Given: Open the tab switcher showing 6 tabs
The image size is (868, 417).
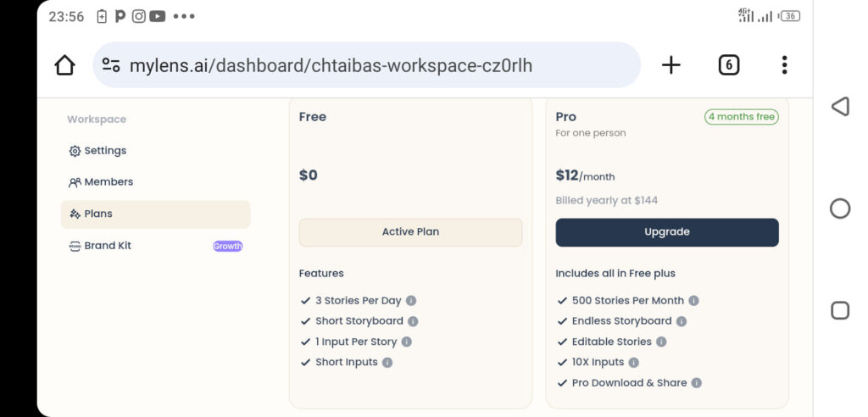Looking at the screenshot, I should pyautogui.click(x=728, y=65).
